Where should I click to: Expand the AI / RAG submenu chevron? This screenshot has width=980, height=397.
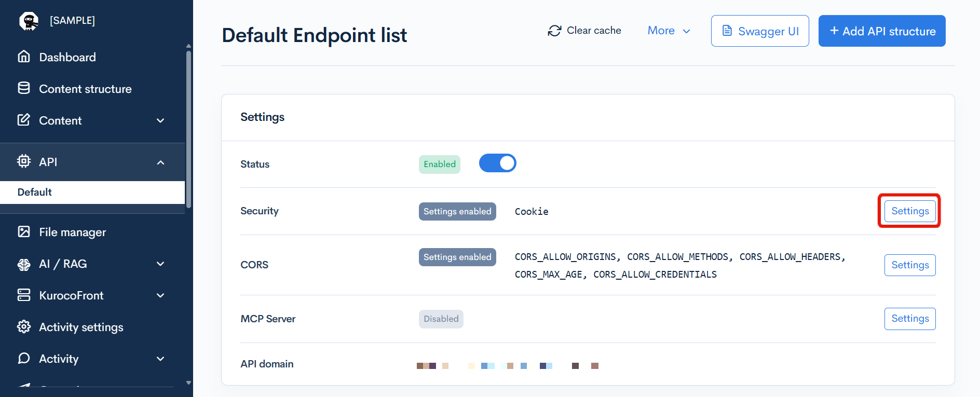pyautogui.click(x=160, y=264)
